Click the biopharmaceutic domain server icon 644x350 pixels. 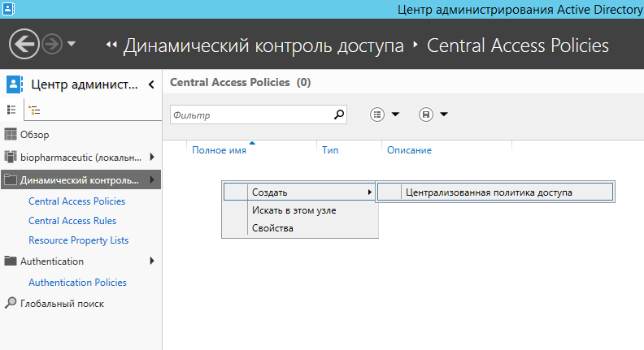coord(11,157)
